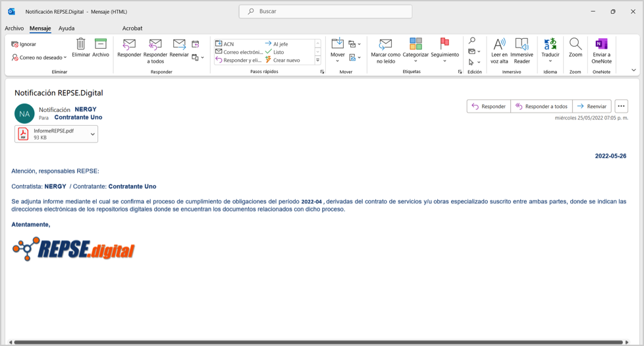Click Responder a todos in message header
This screenshot has width=644, height=346.
(x=541, y=106)
